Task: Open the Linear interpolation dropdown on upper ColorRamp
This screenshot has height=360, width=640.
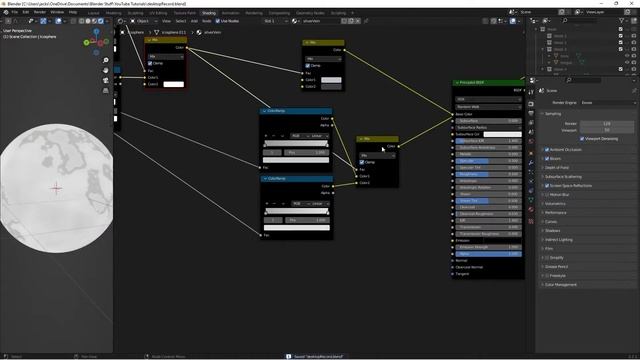Action: (x=320, y=136)
